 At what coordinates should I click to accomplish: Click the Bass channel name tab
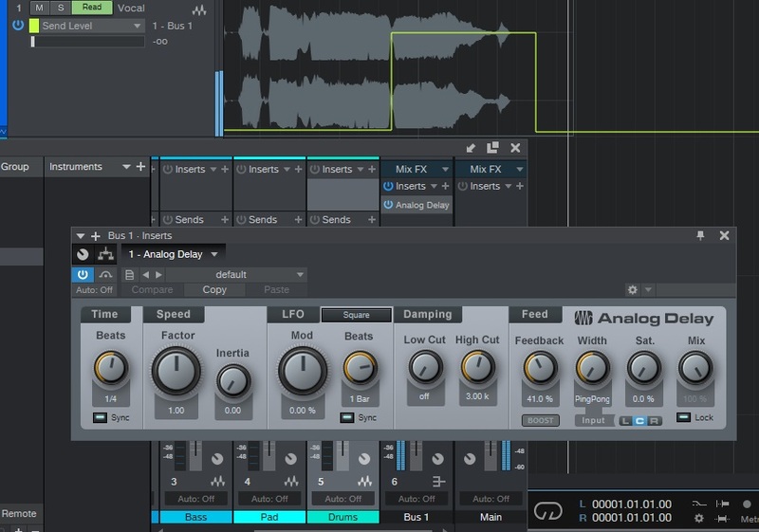click(x=196, y=517)
